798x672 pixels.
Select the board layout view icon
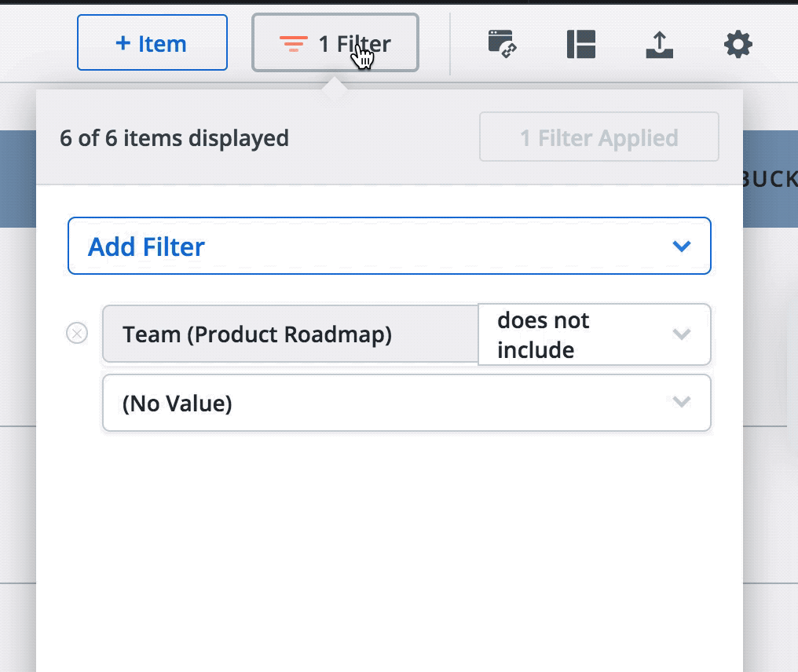tap(580, 45)
